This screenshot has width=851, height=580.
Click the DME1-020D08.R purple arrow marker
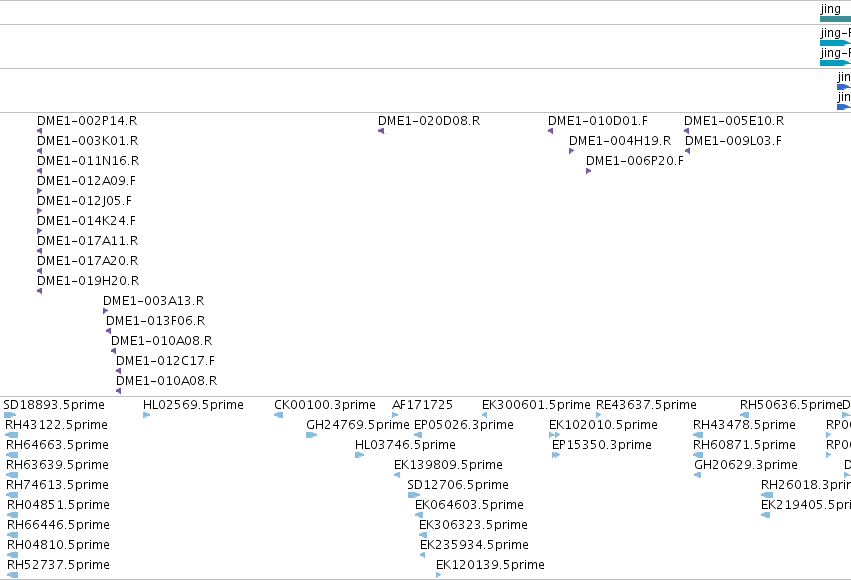[381, 131]
